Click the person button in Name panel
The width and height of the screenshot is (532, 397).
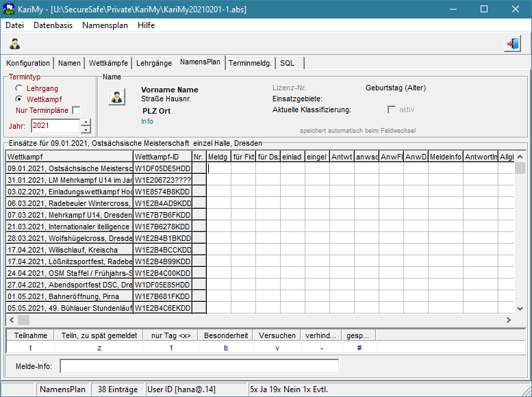click(116, 97)
